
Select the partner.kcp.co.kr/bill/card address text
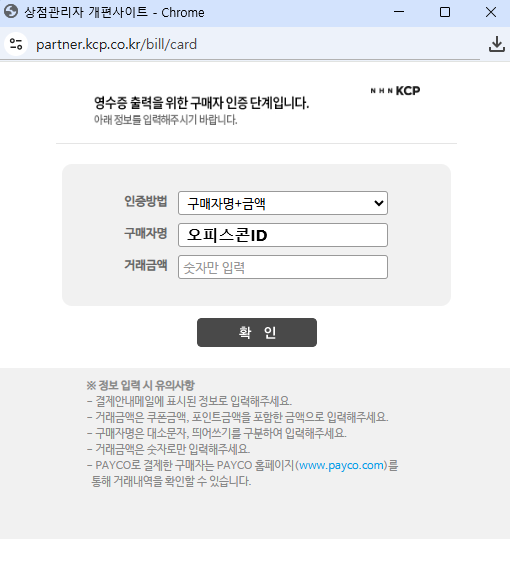(116, 44)
